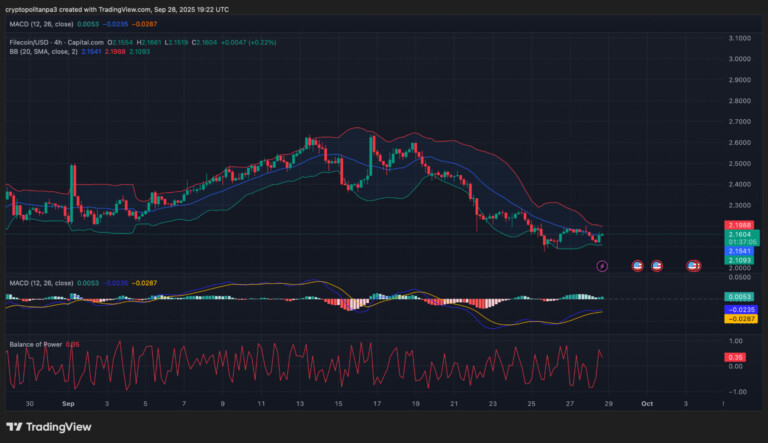Click the red 2.1988 upper band price tag
Viewport: 768px width, 443px height.
click(x=741, y=226)
